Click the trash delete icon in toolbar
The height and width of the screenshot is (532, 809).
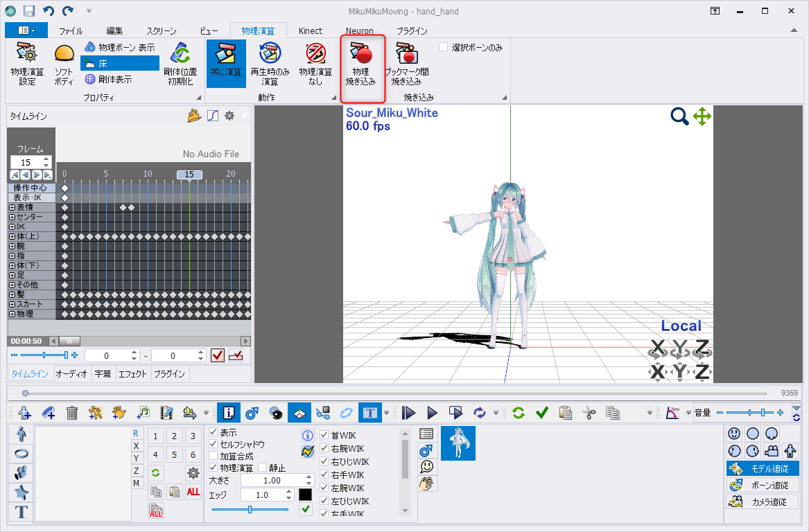[71, 413]
